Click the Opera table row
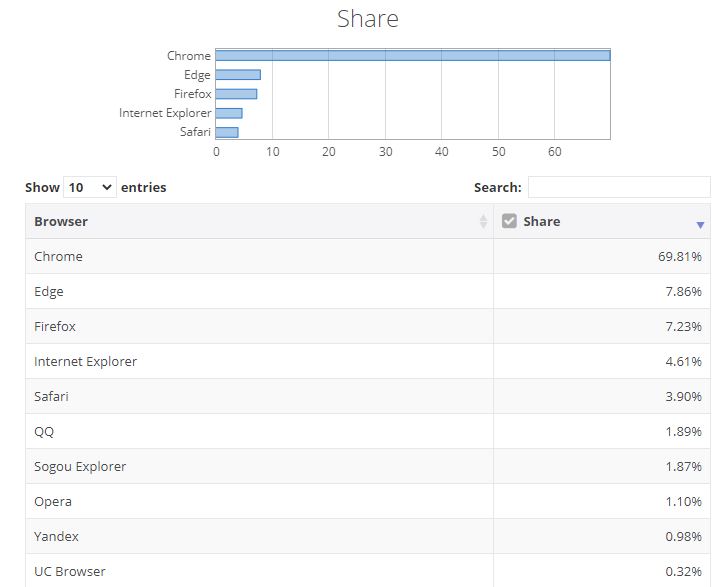722x587 pixels. click(367, 502)
